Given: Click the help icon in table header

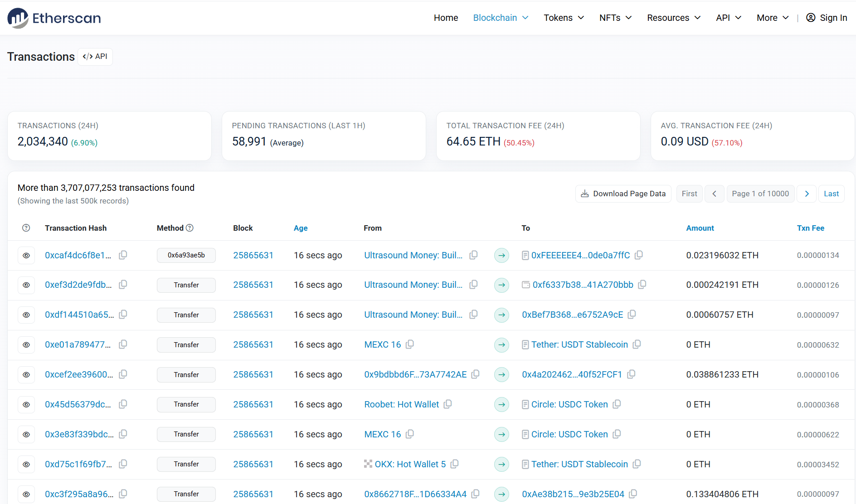Looking at the screenshot, I should [x=26, y=228].
